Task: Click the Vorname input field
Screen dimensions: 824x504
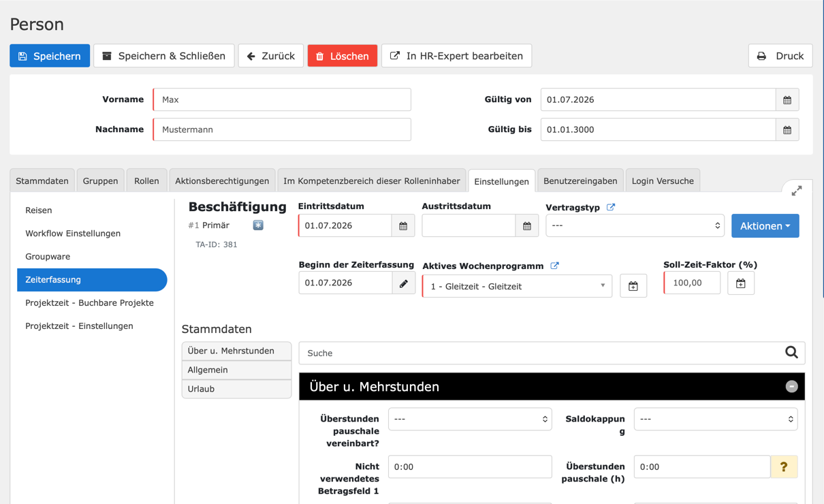Action: [x=282, y=99]
